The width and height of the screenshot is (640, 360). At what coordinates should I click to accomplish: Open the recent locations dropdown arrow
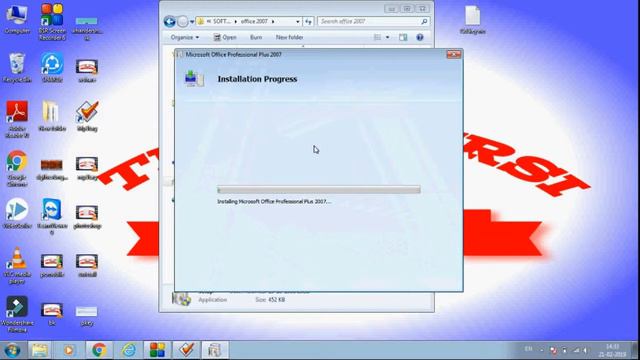click(192, 22)
